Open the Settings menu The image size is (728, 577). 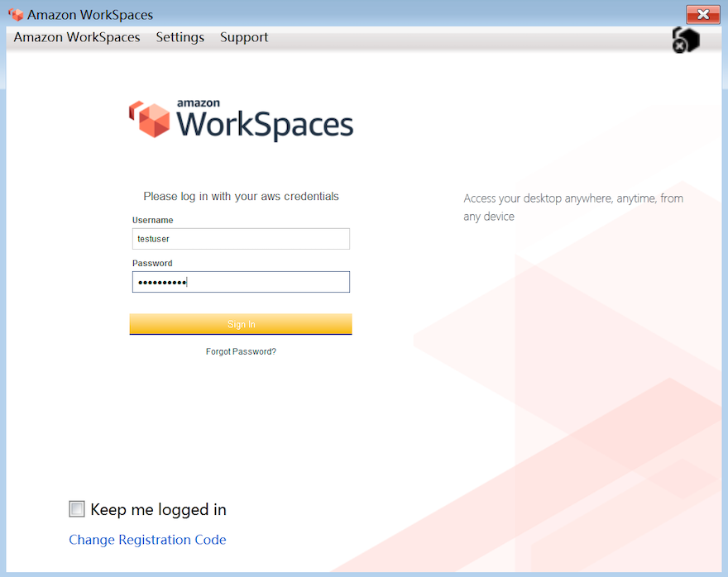pyautogui.click(x=180, y=37)
